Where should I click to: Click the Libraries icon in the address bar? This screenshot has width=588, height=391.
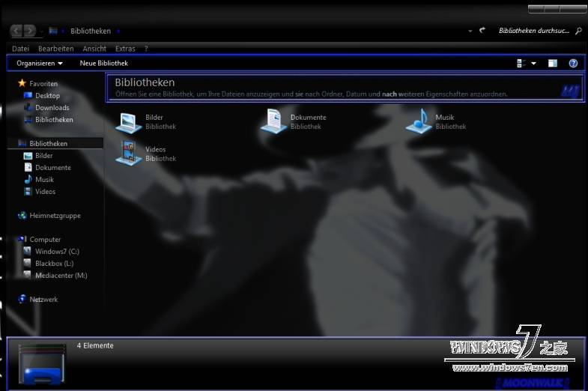[53, 31]
